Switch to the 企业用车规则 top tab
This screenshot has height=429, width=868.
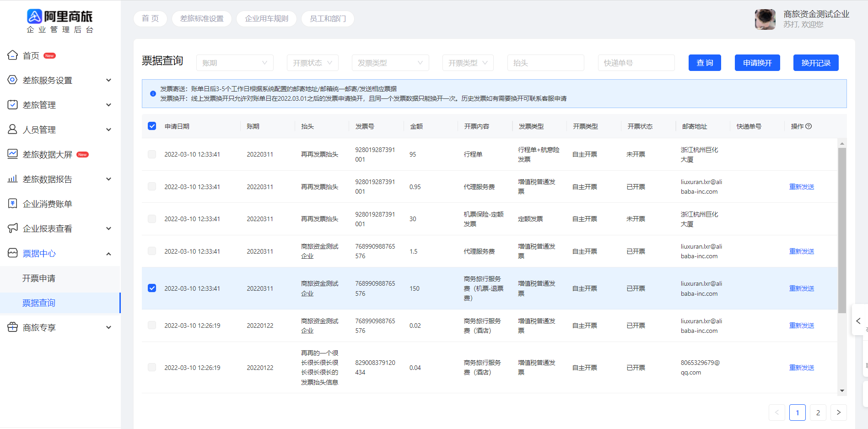pos(266,19)
